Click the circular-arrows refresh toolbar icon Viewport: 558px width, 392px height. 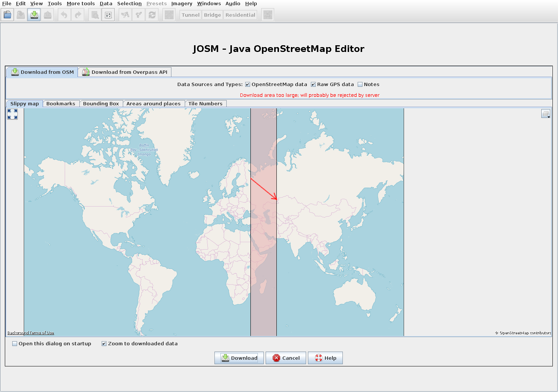pos(152,15)
